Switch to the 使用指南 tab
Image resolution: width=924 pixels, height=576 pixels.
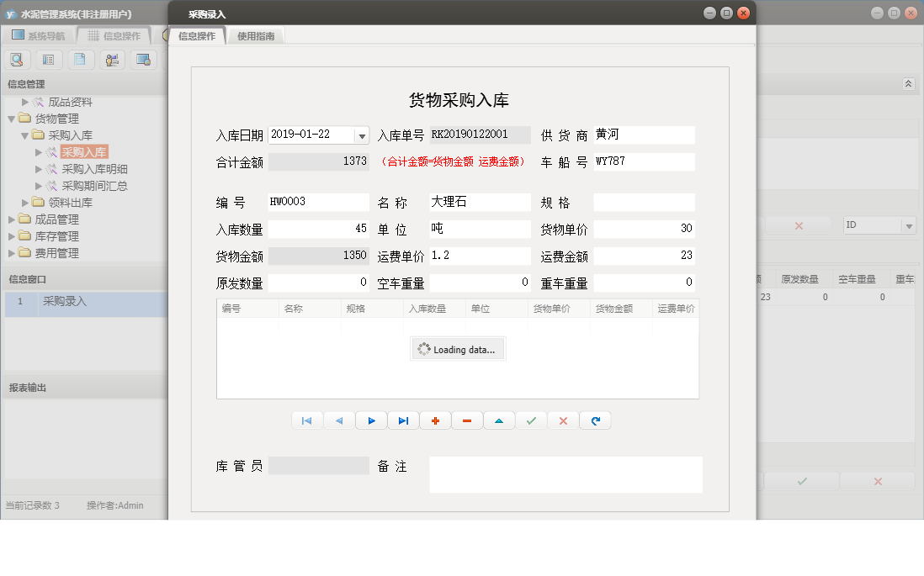pos(255,36)
